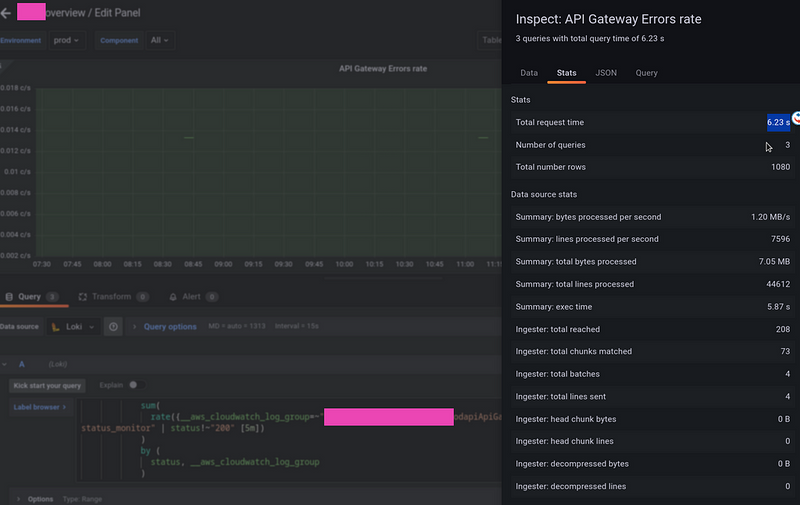Click Ingester head chunk lines row

tap(653, 441)
